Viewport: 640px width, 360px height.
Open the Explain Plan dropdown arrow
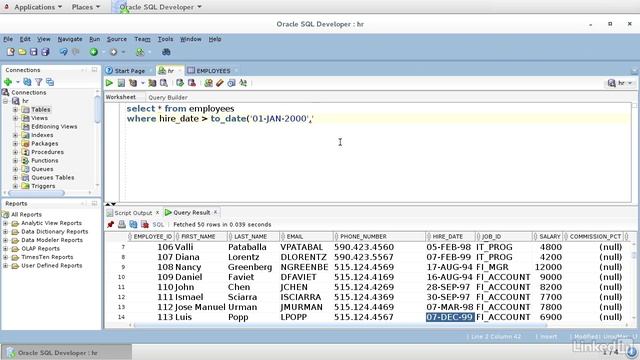coord(142,83)
